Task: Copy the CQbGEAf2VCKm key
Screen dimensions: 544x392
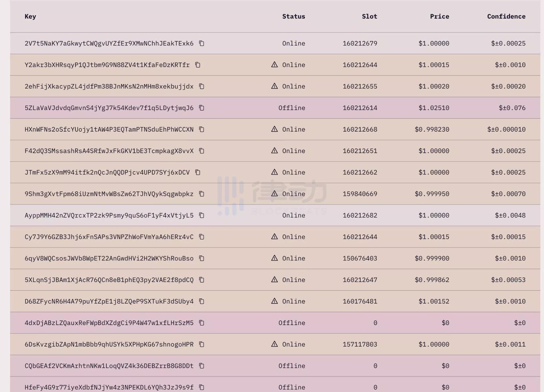Action: tap(202, 366)
